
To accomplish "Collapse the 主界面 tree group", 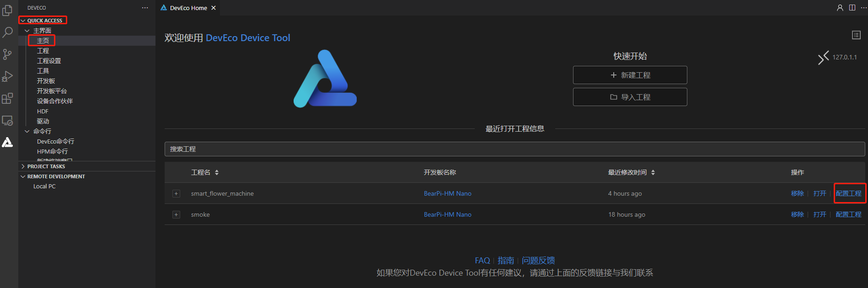I will pyautogui.click(x=27, y=31).
